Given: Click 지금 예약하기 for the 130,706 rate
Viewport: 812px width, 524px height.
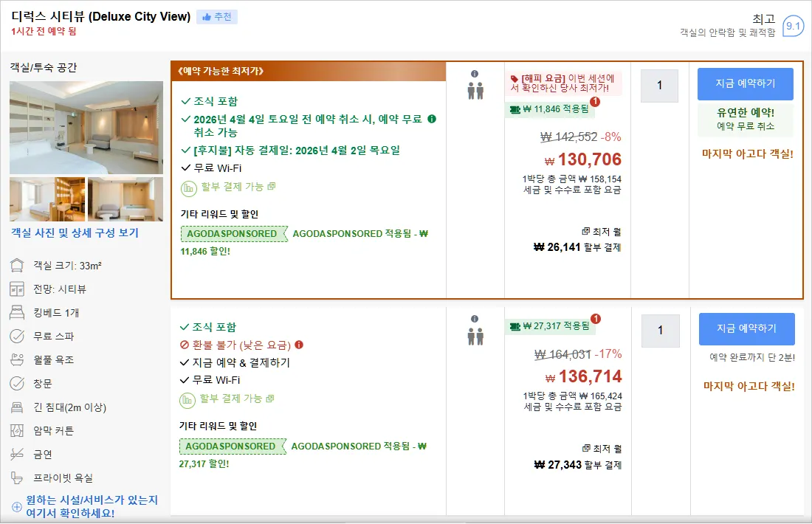Looking at the screenshot, I should pos(746,84).
